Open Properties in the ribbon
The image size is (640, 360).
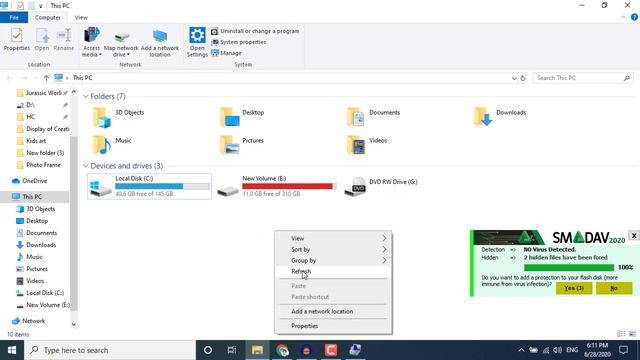click(x=16, y=39)
